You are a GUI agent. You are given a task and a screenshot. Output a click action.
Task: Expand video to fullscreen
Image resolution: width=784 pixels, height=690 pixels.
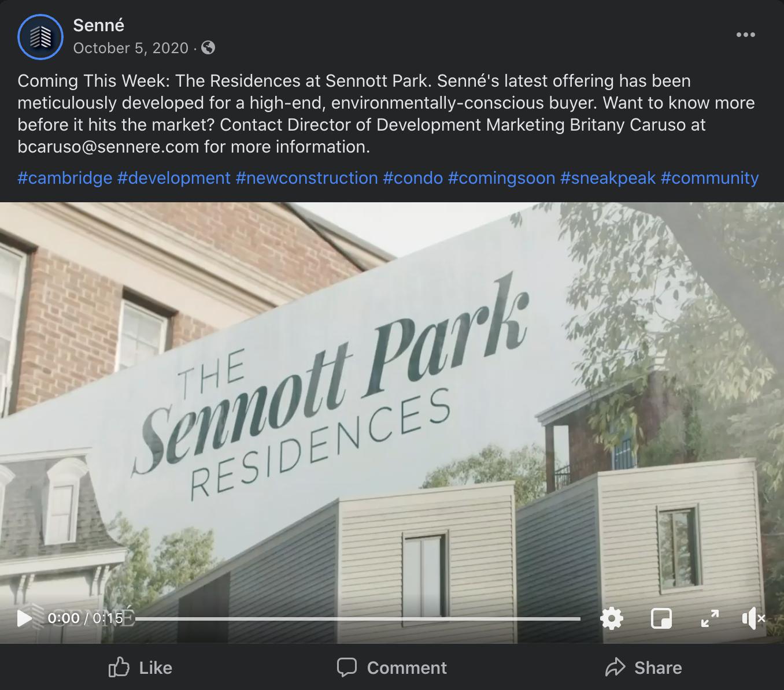pos(709,618)
